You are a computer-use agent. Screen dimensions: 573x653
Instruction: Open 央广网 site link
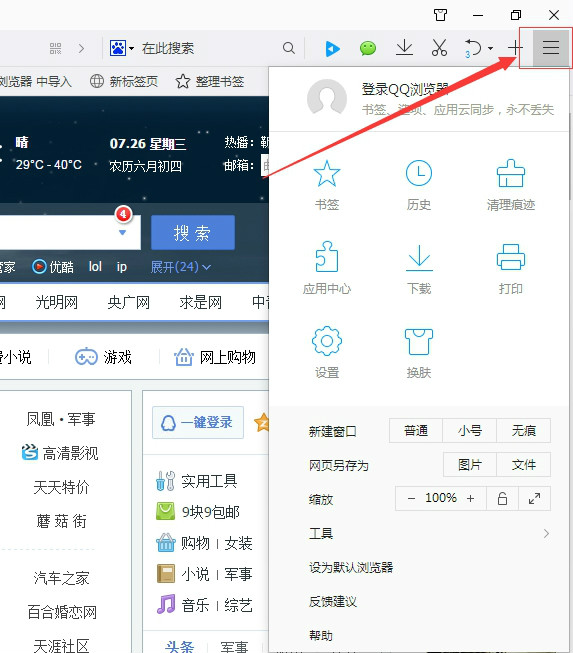pyautogui.click(x=129, y=302)
